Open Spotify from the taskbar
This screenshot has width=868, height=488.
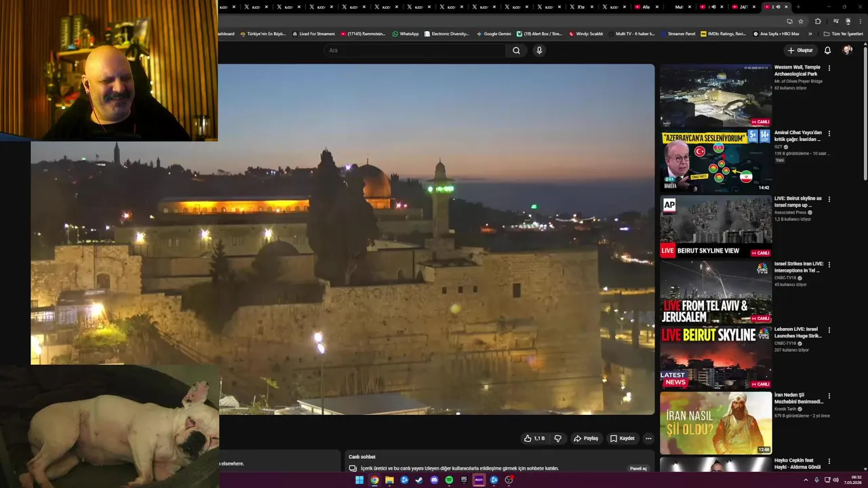pyautogui.click(x=449, y=480)
